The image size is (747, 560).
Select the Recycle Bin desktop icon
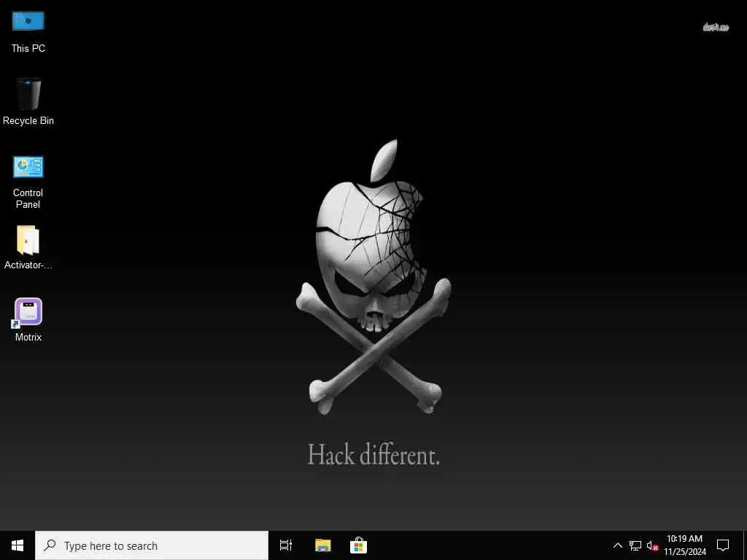point(28,101)
